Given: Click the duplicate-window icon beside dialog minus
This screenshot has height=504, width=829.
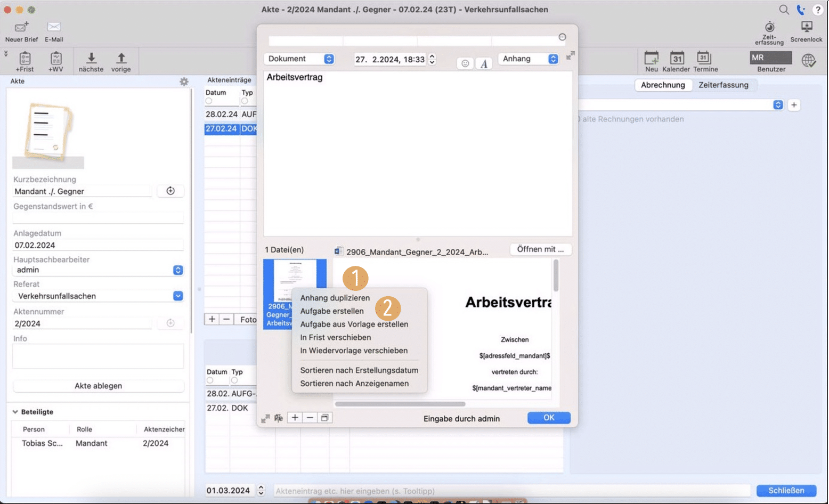Looking at the screenshot, I should coord(324,418).
